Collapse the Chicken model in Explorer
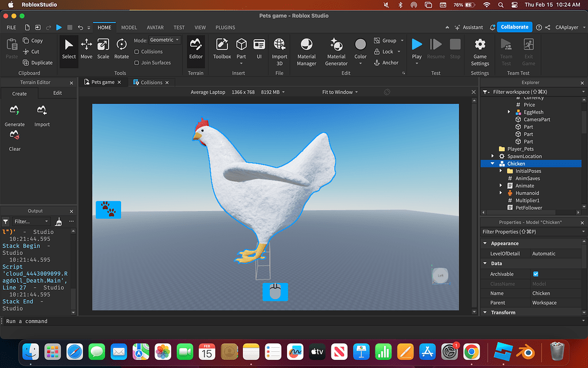 pos(493,163)
